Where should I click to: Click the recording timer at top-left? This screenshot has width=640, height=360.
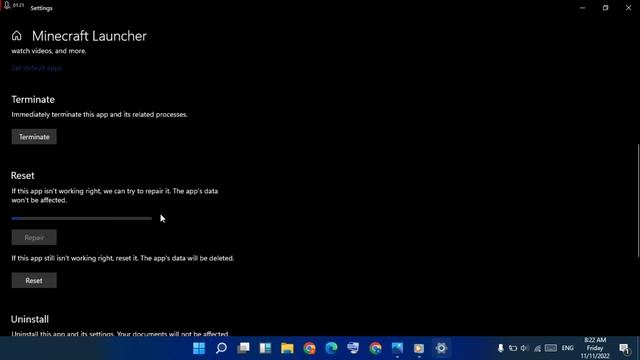[18, 5]
